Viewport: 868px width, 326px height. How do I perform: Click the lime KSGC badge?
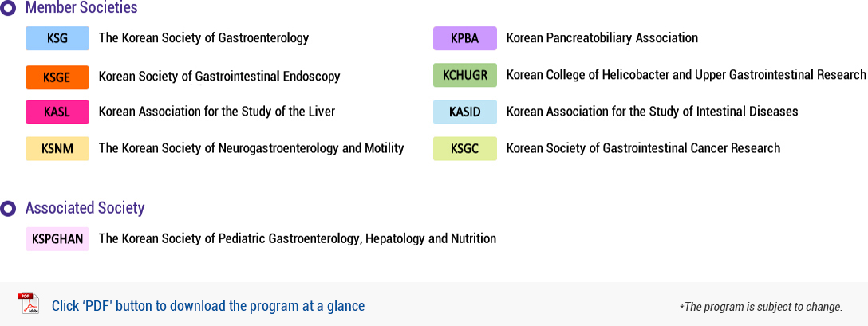click(465, 148)
